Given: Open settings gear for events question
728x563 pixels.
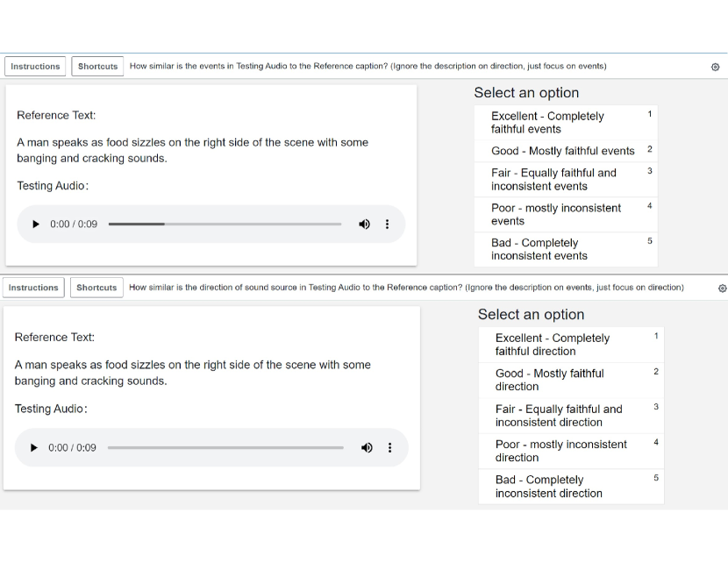Looking at the screenshot, I should [x=715, y=67].
